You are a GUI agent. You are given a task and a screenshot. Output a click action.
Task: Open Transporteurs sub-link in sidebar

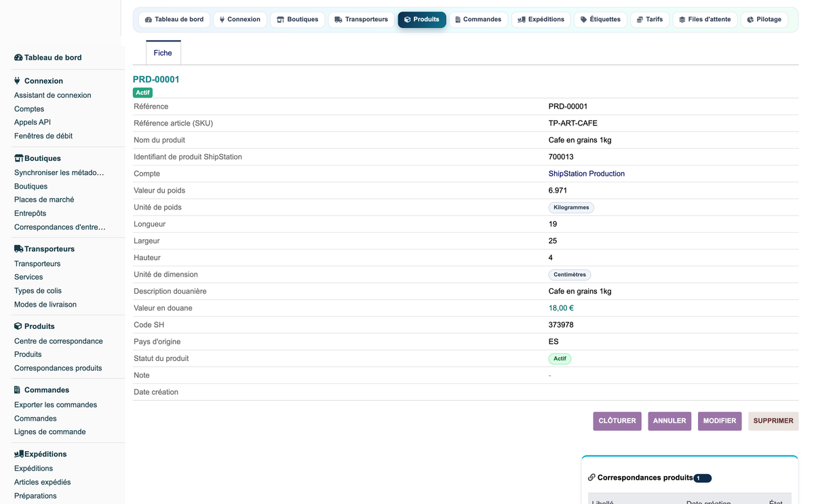[x=37, y=264]
